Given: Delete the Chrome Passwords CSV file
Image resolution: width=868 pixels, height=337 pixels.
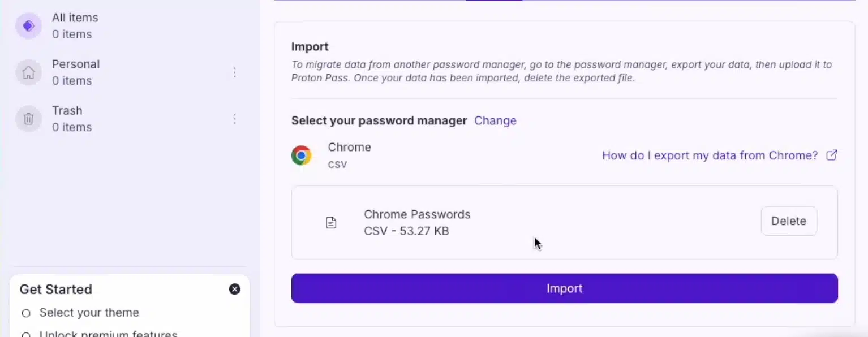Looking at the screenshot, I should (788, 221).
